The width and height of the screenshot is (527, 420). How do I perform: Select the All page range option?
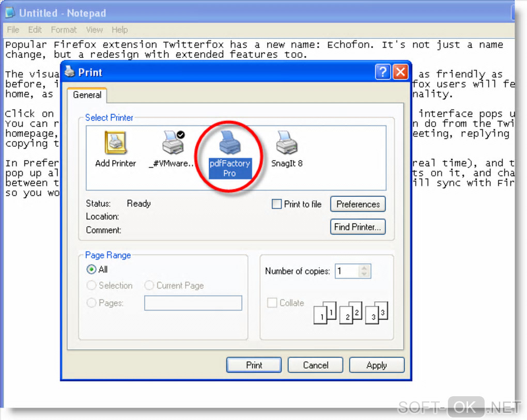pyautogui.click(x=91, y=270)
